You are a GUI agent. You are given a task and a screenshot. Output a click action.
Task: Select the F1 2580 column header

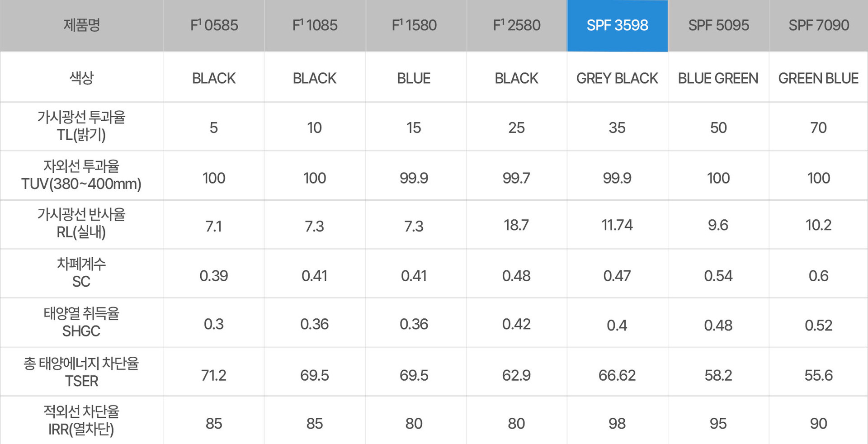(516, 25)
